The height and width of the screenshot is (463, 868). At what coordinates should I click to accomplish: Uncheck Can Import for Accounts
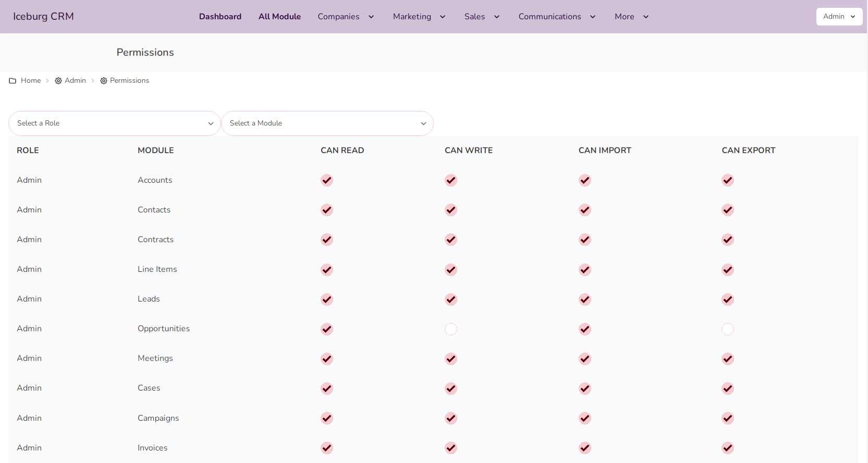tap(585, 180)
